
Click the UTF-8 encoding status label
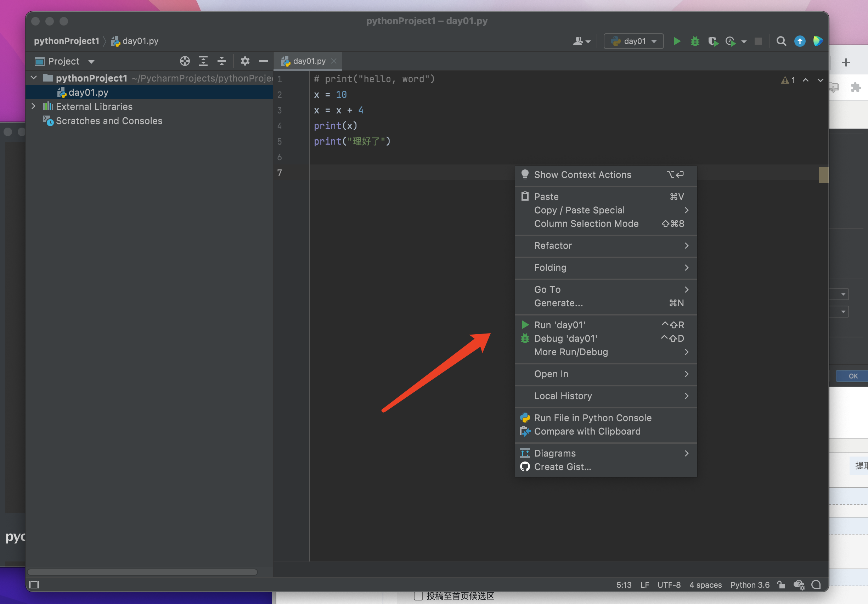click(669, 585)
